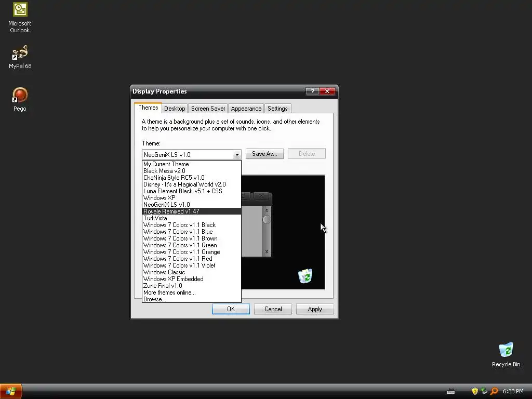This screenshot has width=532, height=399.
Task: Click the orange magnifier tray icon
Action: (494, 391)
